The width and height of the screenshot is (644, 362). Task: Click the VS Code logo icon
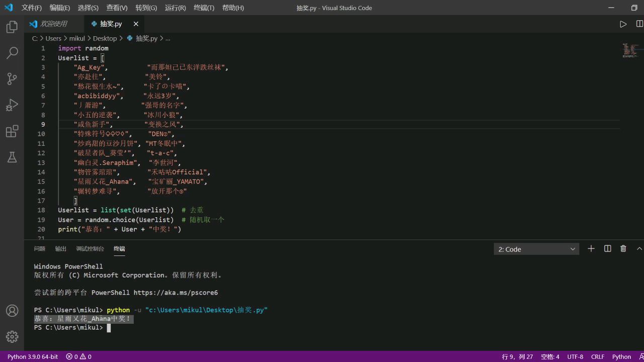tap(8, 8)
